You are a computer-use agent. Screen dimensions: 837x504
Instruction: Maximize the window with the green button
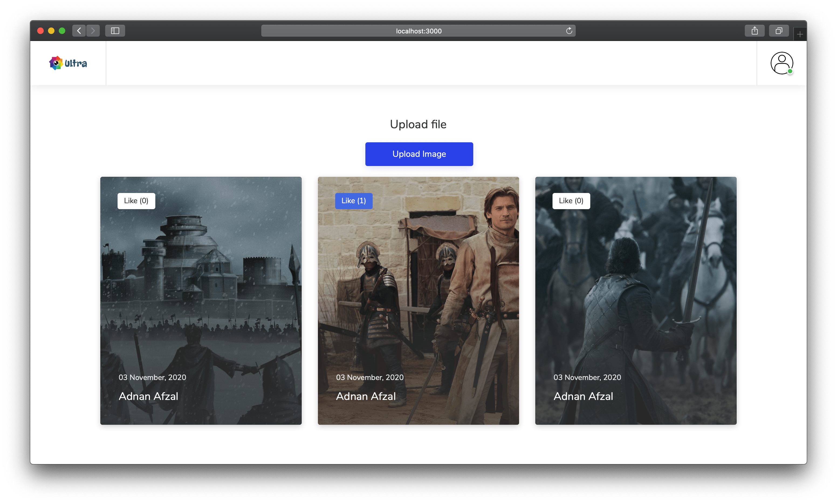coord(62,31)
